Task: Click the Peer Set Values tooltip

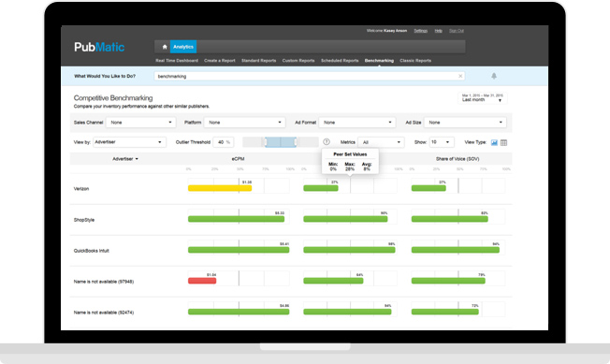Action: [x=350, y=161]
